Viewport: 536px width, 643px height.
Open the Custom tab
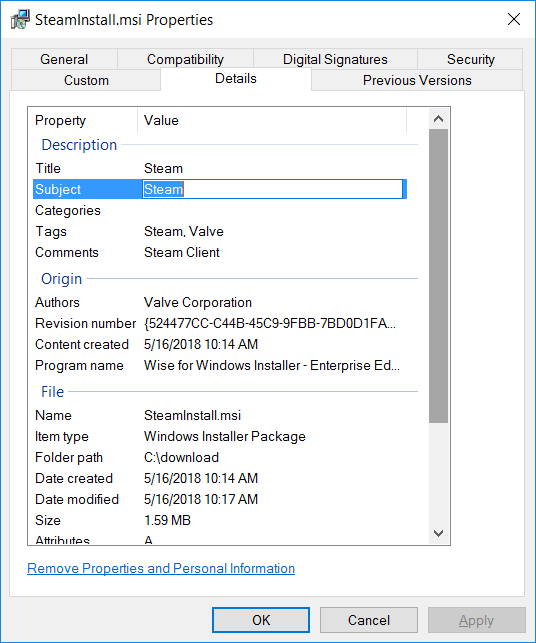point(86,80)
